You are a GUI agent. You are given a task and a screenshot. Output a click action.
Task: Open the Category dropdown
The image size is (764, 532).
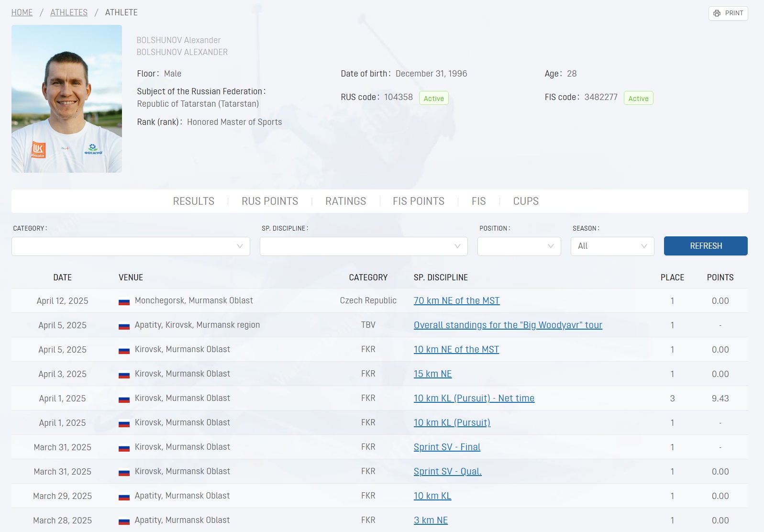click(131, 246)
